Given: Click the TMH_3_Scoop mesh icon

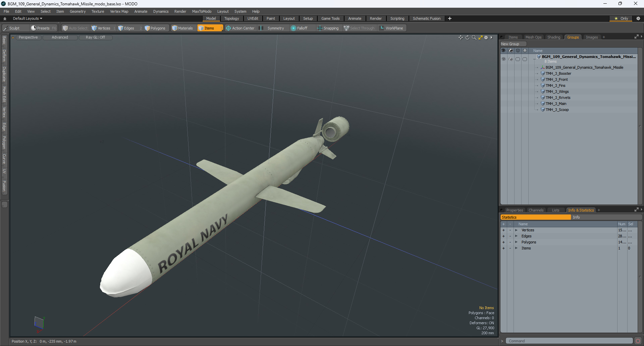Looking at the screenshot, I should (543, 110).
